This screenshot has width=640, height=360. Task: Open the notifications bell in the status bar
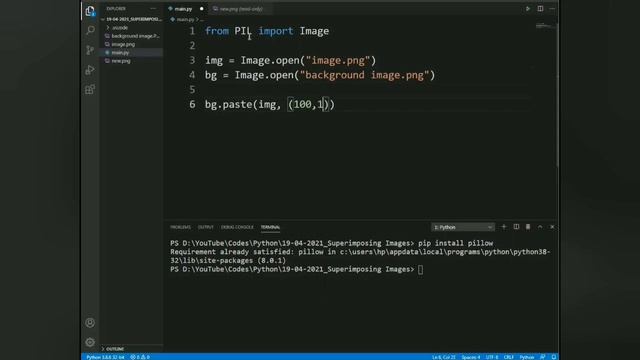(x=554, y=357)
